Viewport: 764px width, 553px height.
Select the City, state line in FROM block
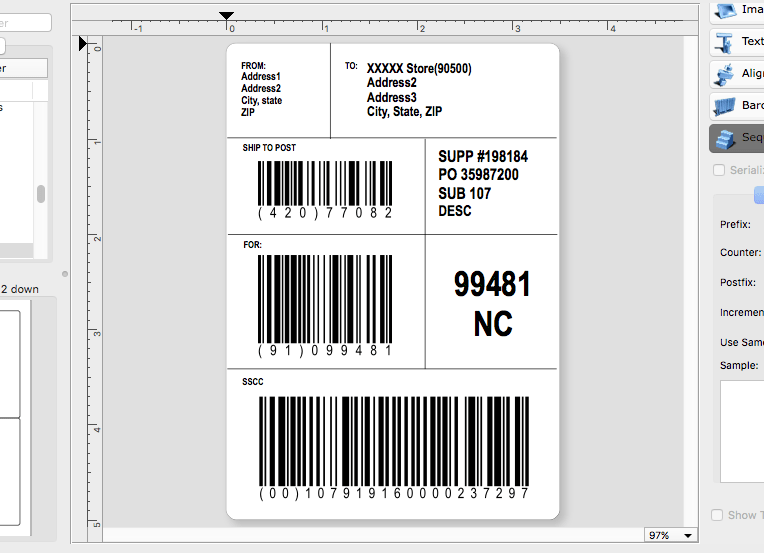pyautogui.click(x=262, y=100)
